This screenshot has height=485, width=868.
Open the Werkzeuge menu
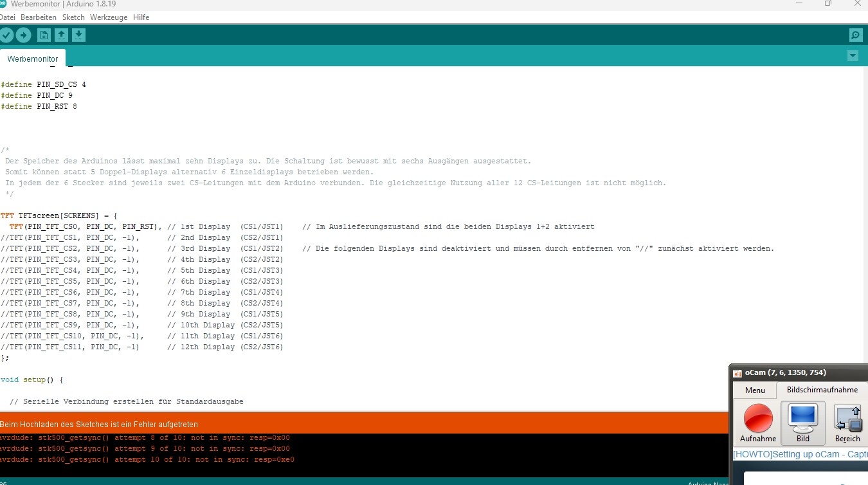[109, 17]
